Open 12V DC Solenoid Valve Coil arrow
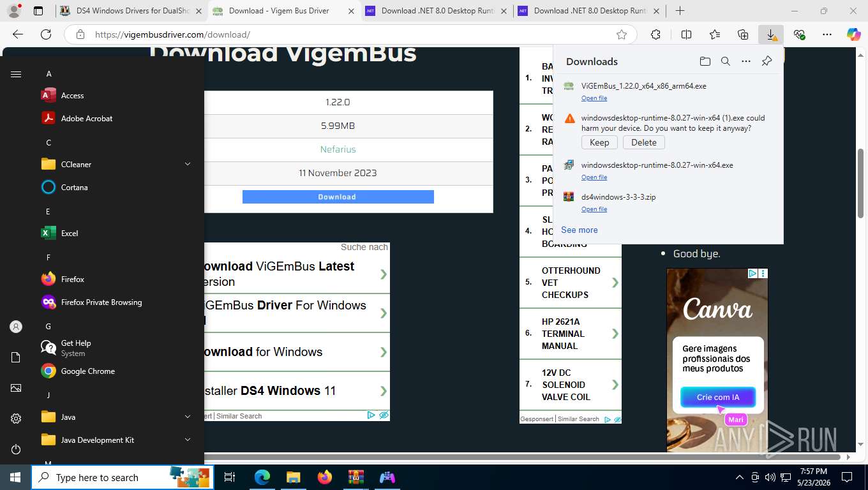 pos(615,384)
